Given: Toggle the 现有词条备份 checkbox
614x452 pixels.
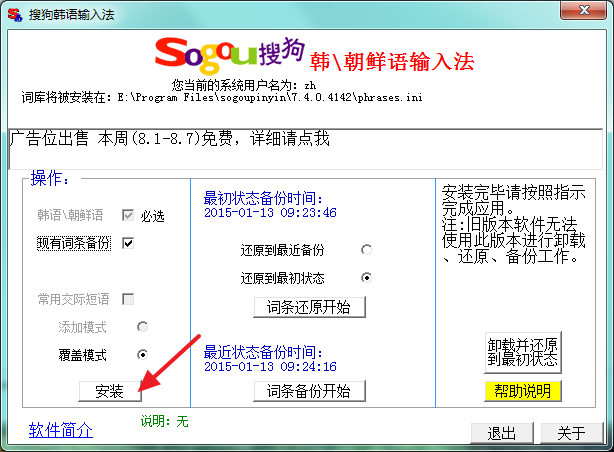Looking at the screenshot, I should [x=128, y=243].
